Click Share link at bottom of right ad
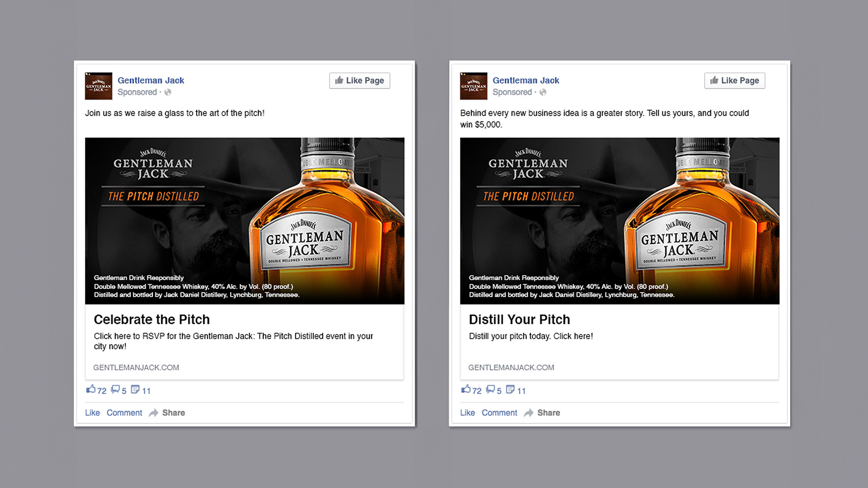This screenshot has height=488, width=868. [x=542, y=413]
